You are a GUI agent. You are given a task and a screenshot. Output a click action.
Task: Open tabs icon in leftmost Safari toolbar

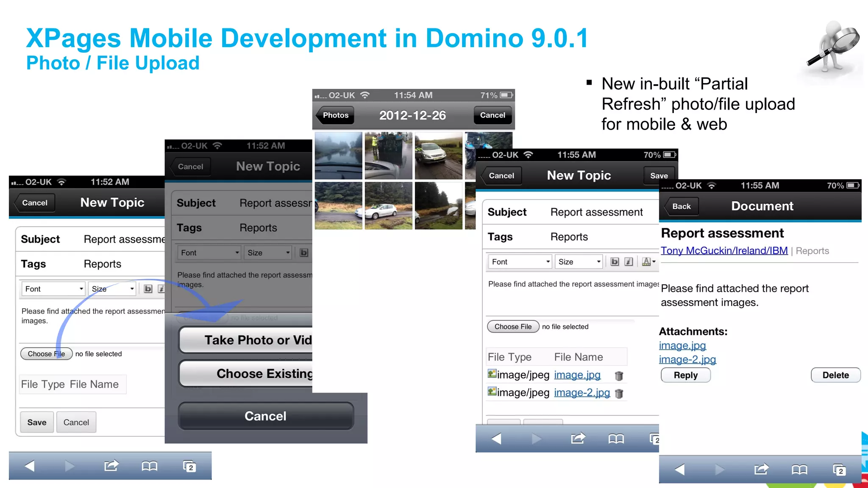click(x=189, y=466)
